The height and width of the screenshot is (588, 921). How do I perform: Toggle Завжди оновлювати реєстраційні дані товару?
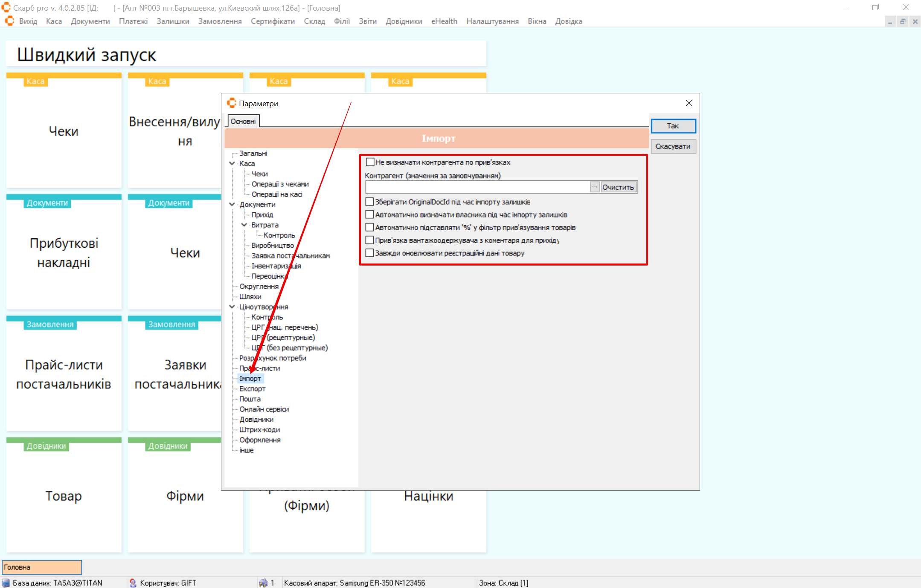click(370, 253)
